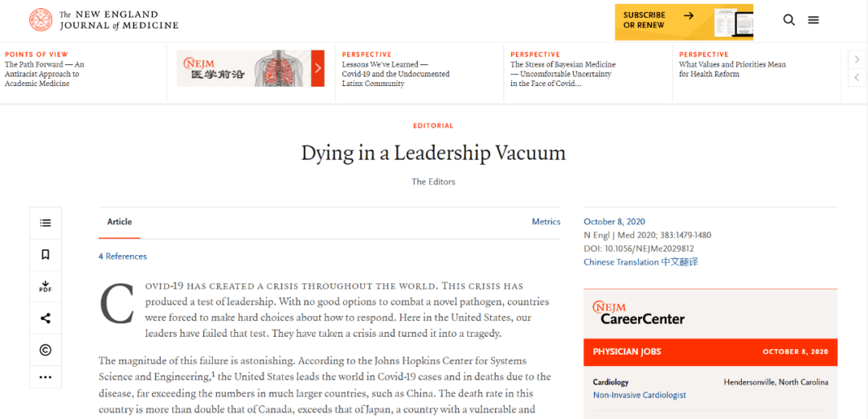Image resolution: width=868 pixels, height=419 pixels.
Task: Open the NEJM Chinese edition banner thumbnail
Action: pyautogui.click(x=250, y=68)
